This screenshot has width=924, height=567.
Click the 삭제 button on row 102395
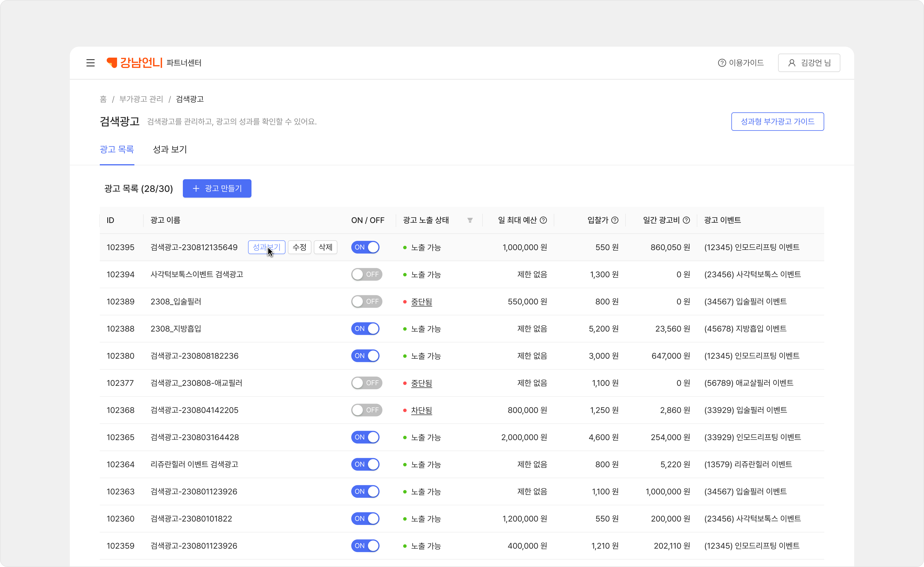tap(325, 247)
